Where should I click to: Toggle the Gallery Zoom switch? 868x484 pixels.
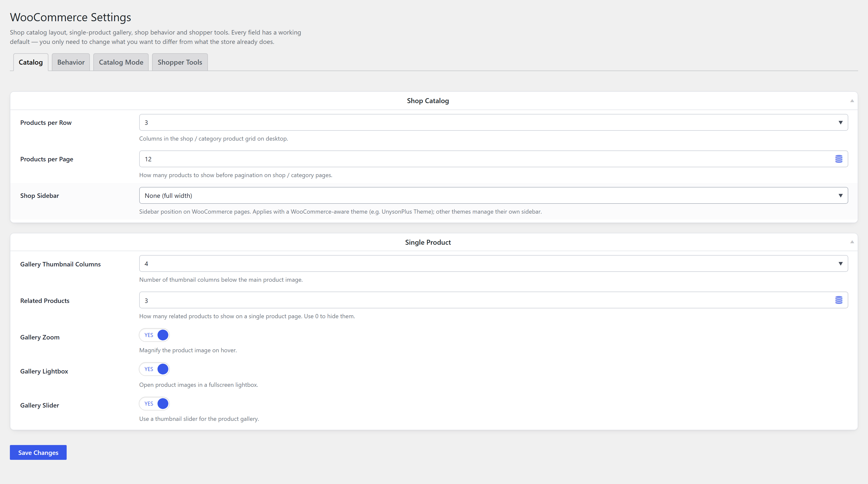point(154,335)
